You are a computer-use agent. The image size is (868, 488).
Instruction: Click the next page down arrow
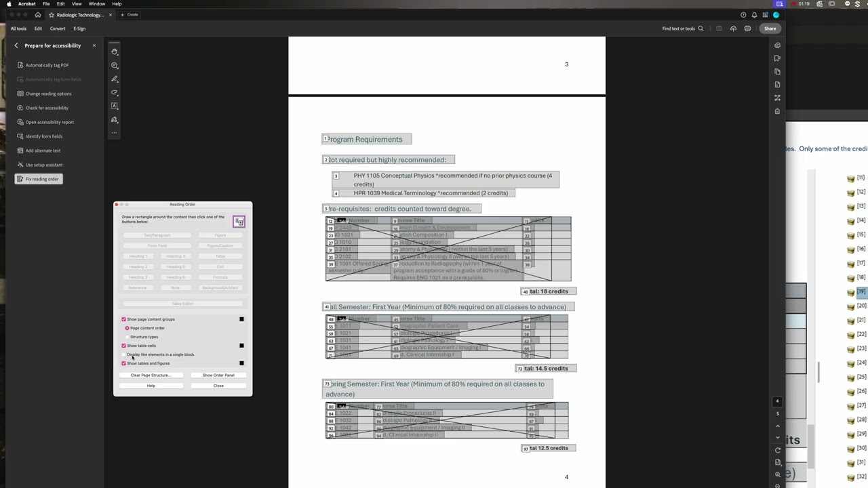(777, 437)
